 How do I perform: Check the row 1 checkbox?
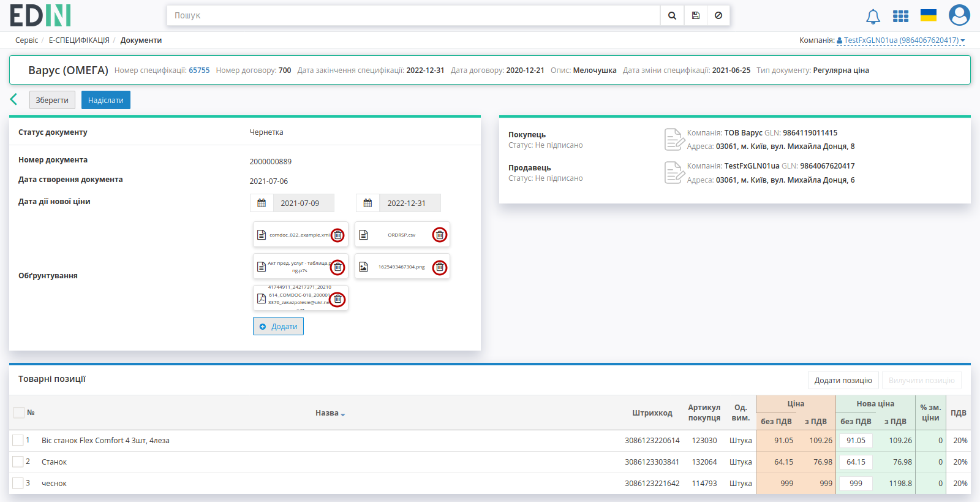click(x=18, y=440)
